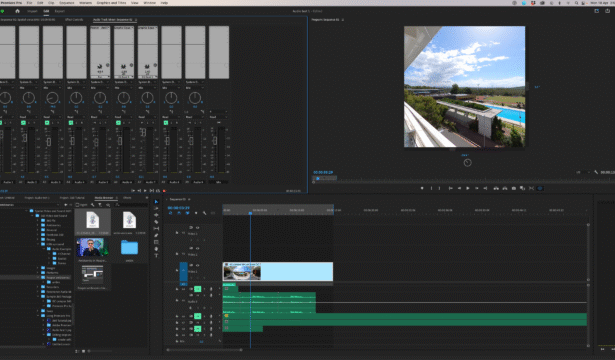Toggle the Video 1 track eye visibility
Screen dimensions: 615x360
click(197, 265)
